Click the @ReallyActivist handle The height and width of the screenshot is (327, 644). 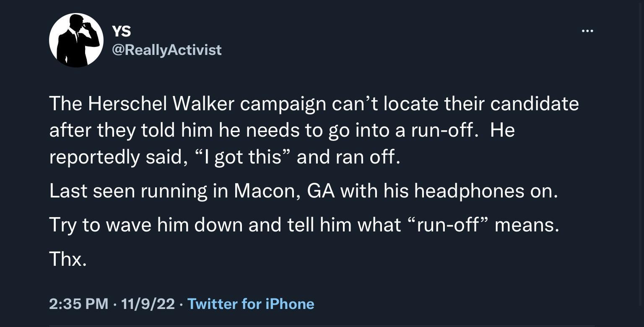coord(166,50)
